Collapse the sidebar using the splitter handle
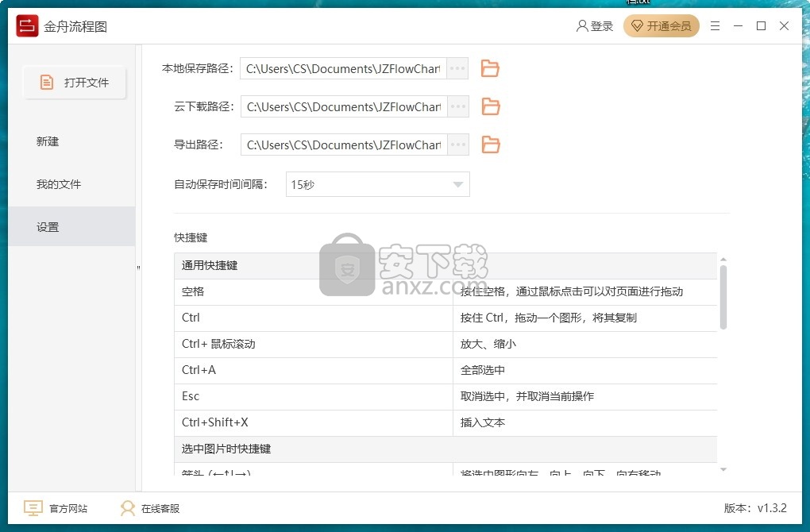This screenshot has height=532, width=810. (138, 268)
